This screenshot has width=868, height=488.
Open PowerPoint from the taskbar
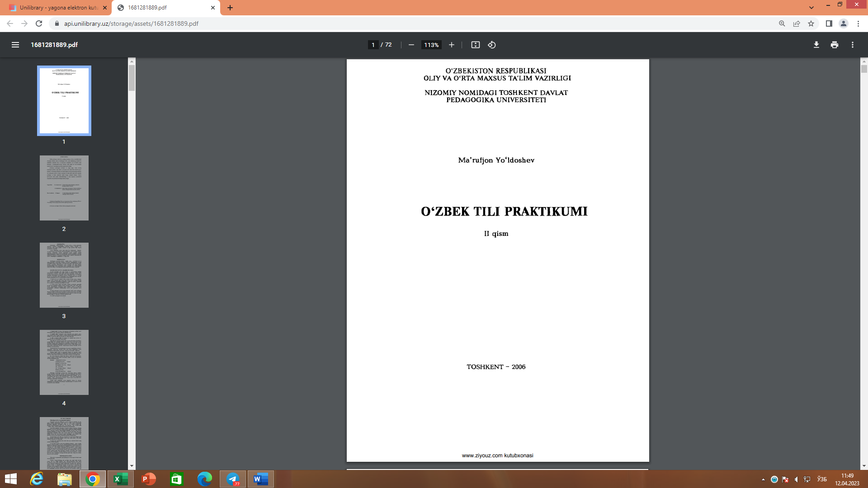point(149,479)
